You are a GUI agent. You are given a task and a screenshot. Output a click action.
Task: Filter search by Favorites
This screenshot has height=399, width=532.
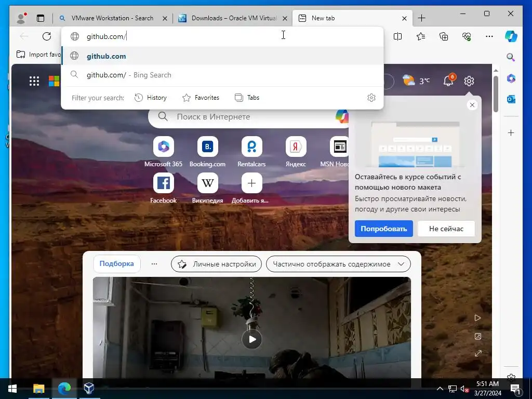[201, 98]
